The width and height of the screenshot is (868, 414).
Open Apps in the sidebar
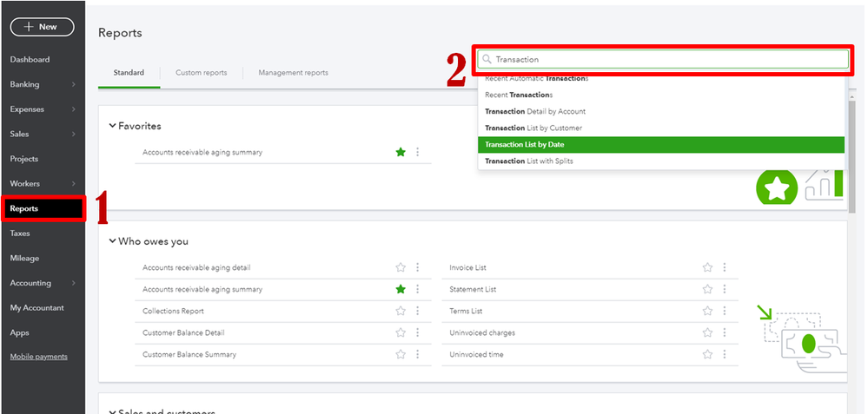coord(19,332)
